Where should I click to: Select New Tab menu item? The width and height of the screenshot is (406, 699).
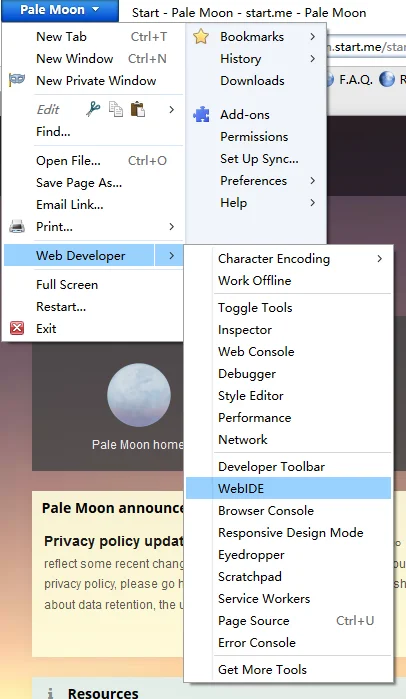pyautogui.click(x=94, y=37)
